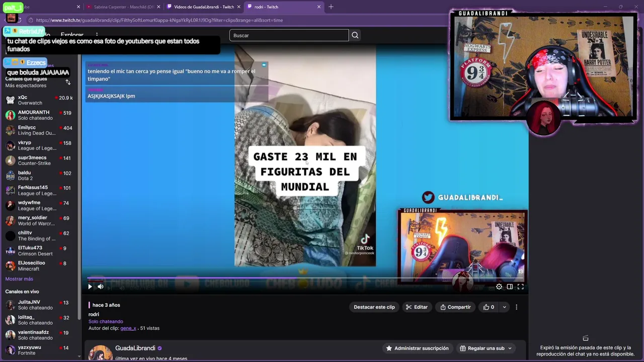Open yazxyuwu live channel
Viewport: 644px width, 362px height.
click(x=39, y=350)
